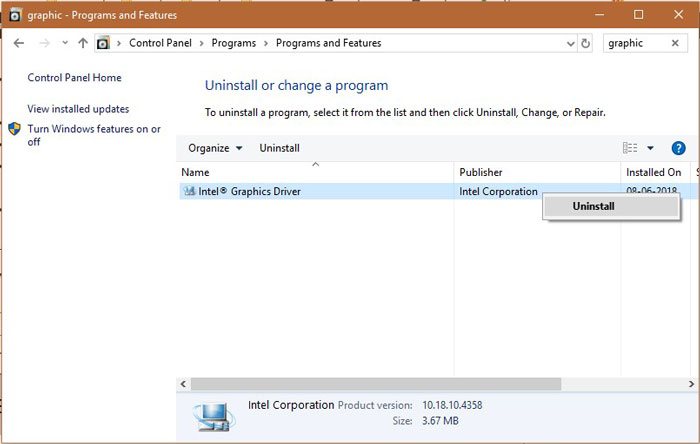
Task: Click product version 10.18.10.4358 value
Action: [452, 405]
